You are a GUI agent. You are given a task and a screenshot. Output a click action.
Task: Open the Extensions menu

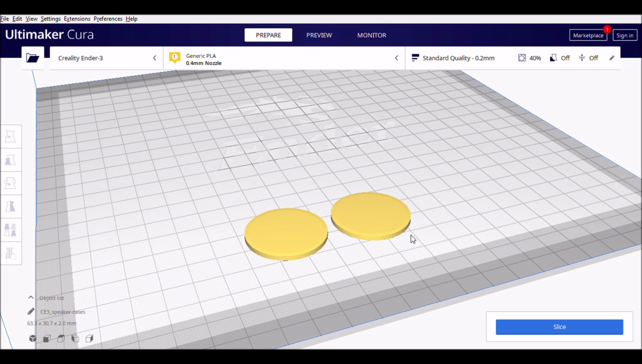77,18
